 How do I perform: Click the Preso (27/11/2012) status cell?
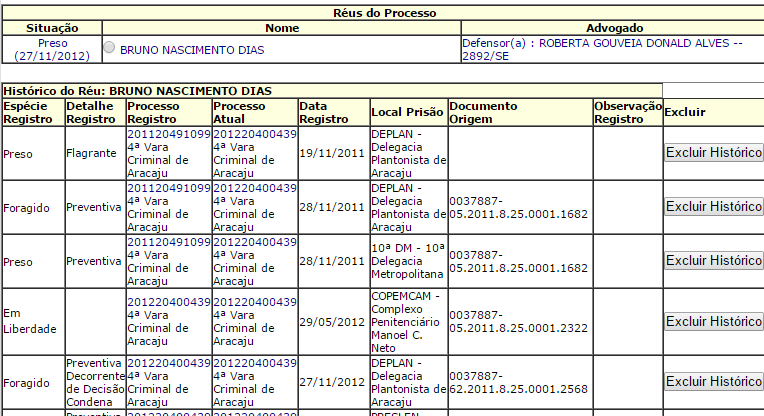(x=52, y=49)
